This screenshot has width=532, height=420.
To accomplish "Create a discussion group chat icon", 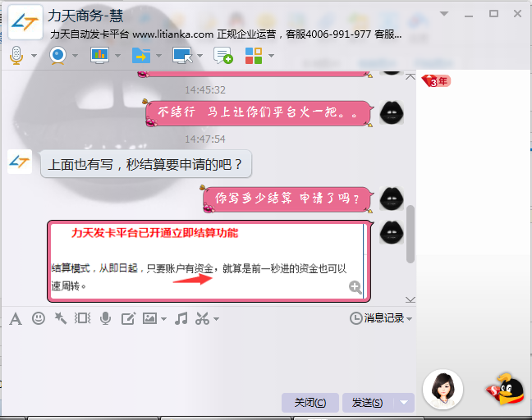I will (223, 55).
